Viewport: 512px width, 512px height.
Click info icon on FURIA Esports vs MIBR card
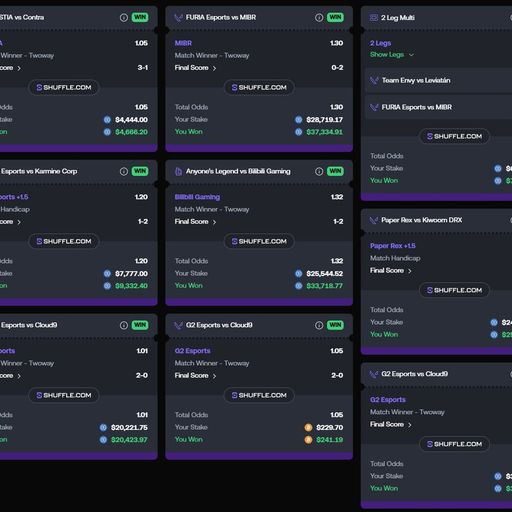(319, 17)
